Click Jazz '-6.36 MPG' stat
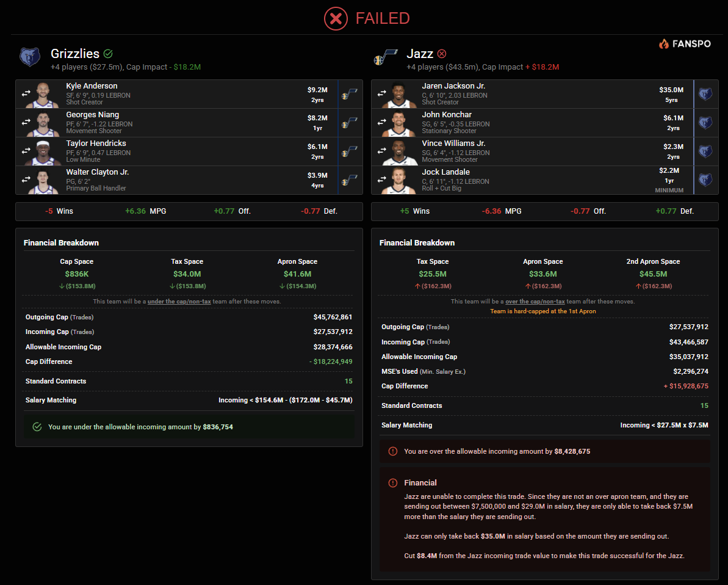 (x=502, y=211)
